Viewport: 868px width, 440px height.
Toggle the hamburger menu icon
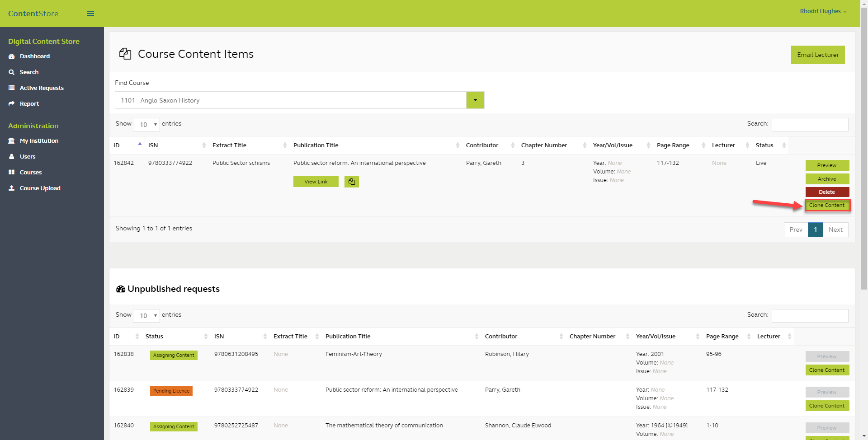[90, 14]
